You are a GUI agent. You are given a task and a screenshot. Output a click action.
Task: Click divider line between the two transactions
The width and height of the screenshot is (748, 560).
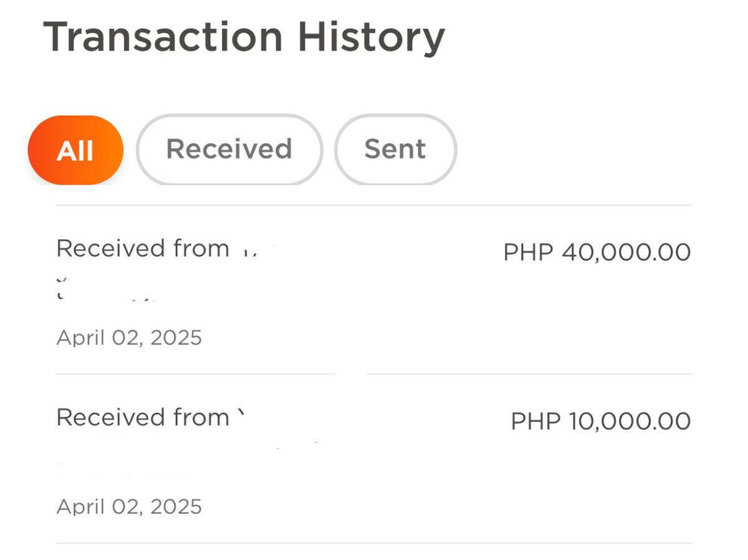pos(373,374)
